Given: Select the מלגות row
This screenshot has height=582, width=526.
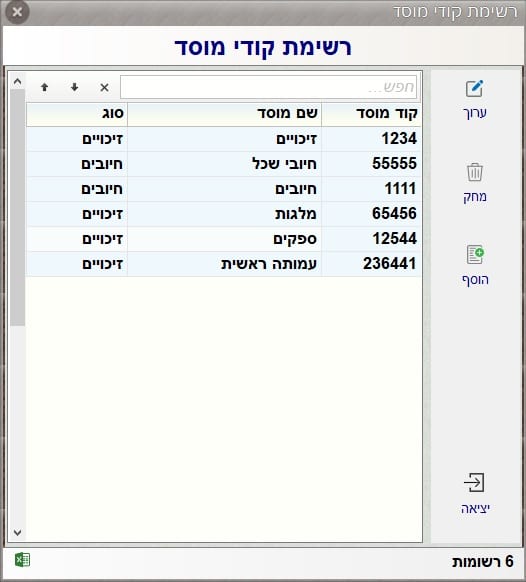Looking at the screenshot, I should (x=223, y=214).
